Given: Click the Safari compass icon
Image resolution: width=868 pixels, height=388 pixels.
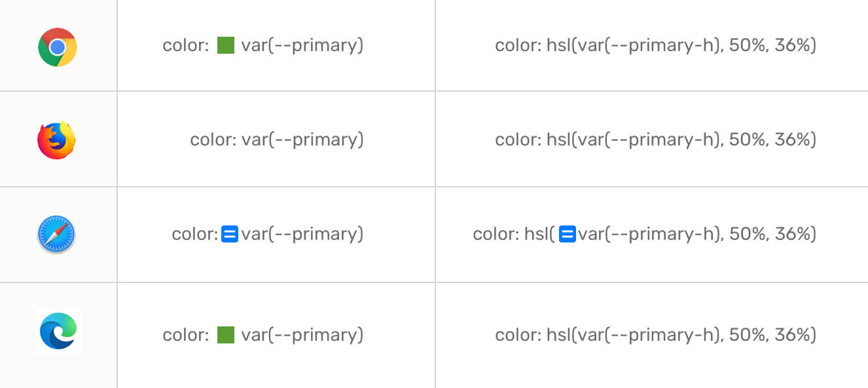Looking at the screenshot, I should pyautogui.click(x=57, y=235).
